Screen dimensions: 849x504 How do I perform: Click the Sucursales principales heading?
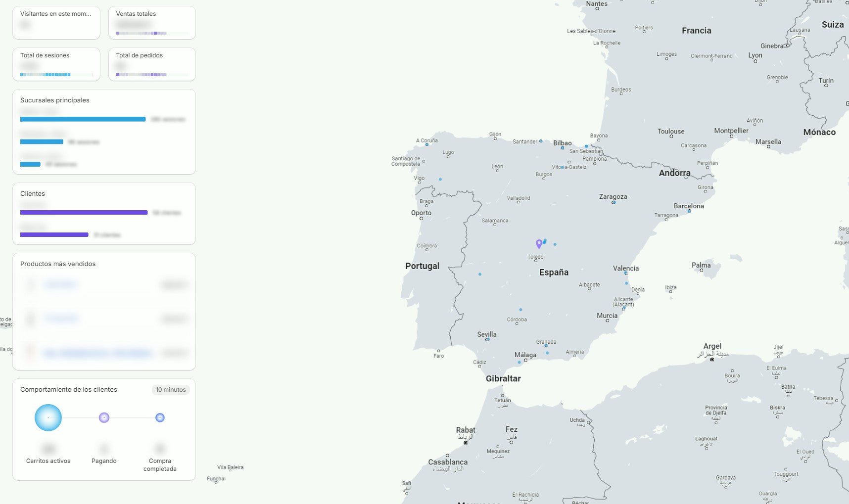(55, 100)
